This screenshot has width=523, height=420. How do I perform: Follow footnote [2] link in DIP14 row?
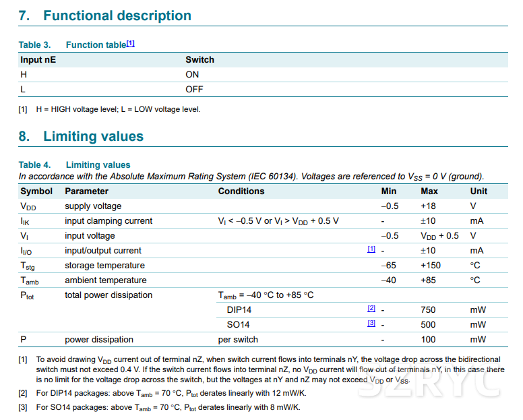coord(371,309)
